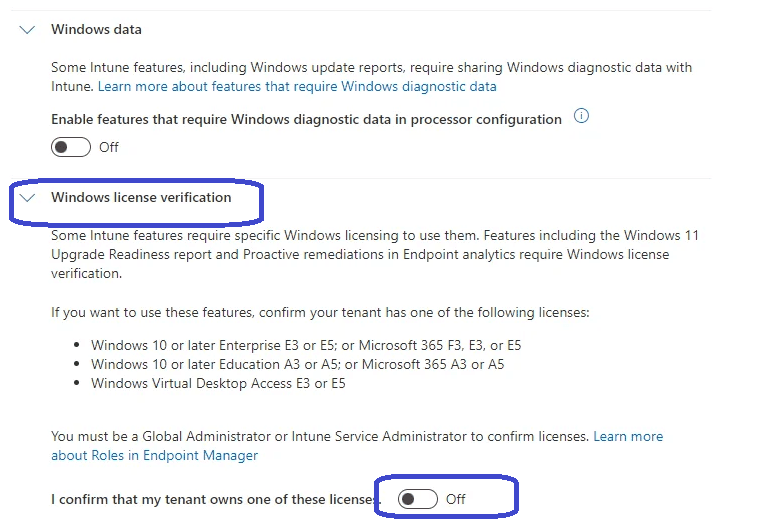Enable the Windows diagnostic data toggle
The height and width of the screenshot is (527, 764).
(x=71, y=147)
